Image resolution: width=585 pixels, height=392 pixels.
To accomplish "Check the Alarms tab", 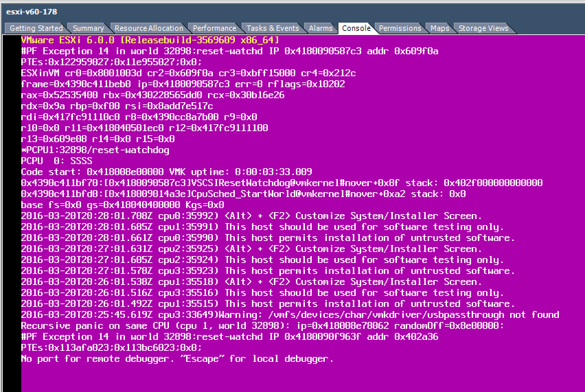I will (321, 28).
